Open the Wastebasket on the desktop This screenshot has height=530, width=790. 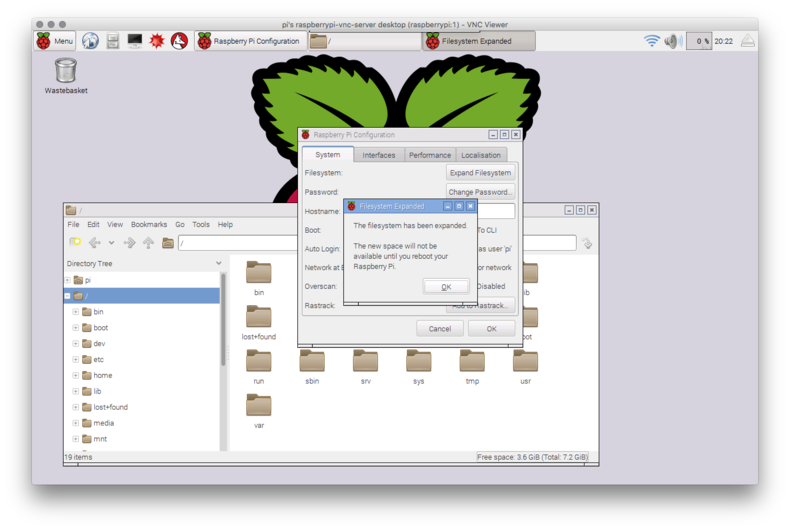click(66, 71)
